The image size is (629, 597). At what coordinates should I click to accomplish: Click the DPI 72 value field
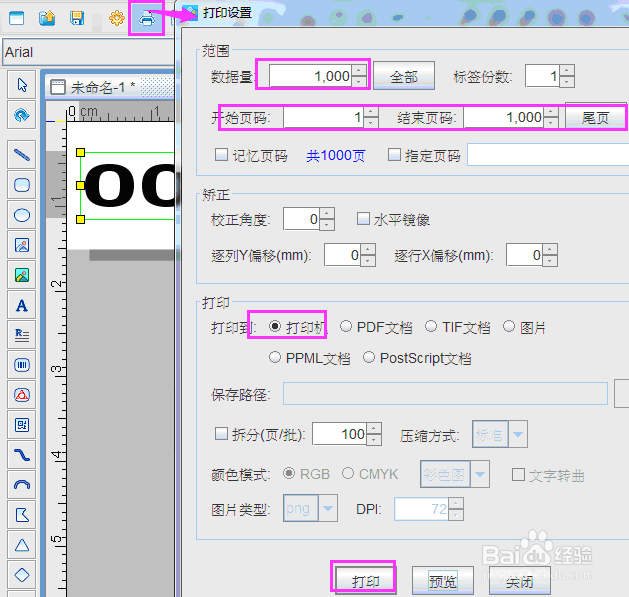click(x=421, y=509)
